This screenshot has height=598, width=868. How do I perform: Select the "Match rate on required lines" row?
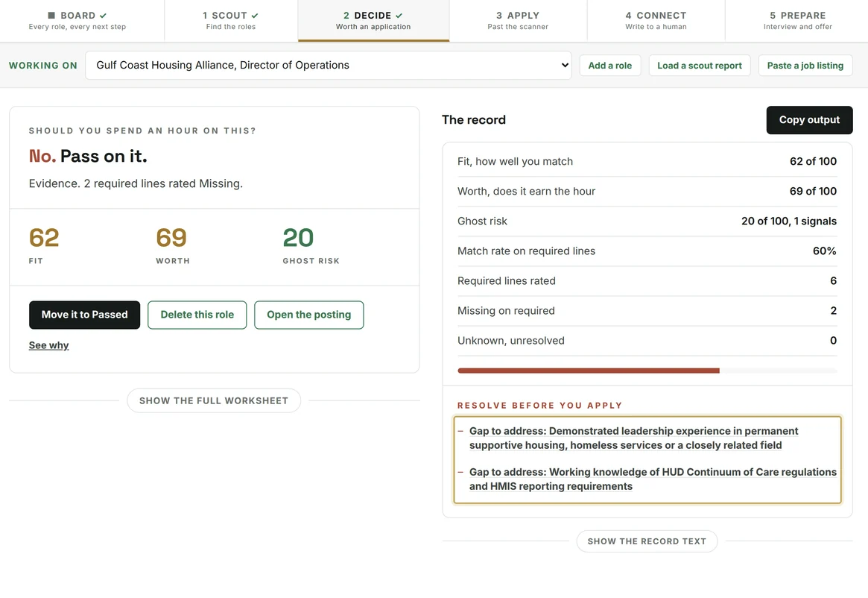tap(647, 251)
